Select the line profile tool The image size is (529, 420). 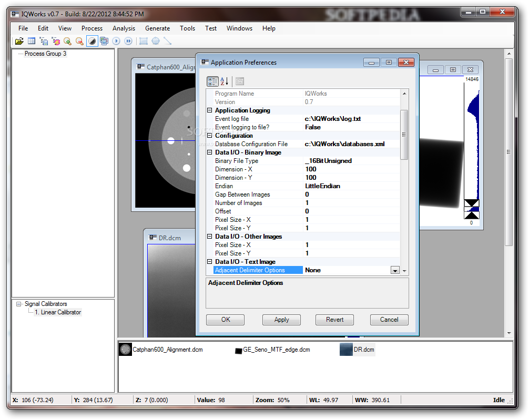[168, 41]
